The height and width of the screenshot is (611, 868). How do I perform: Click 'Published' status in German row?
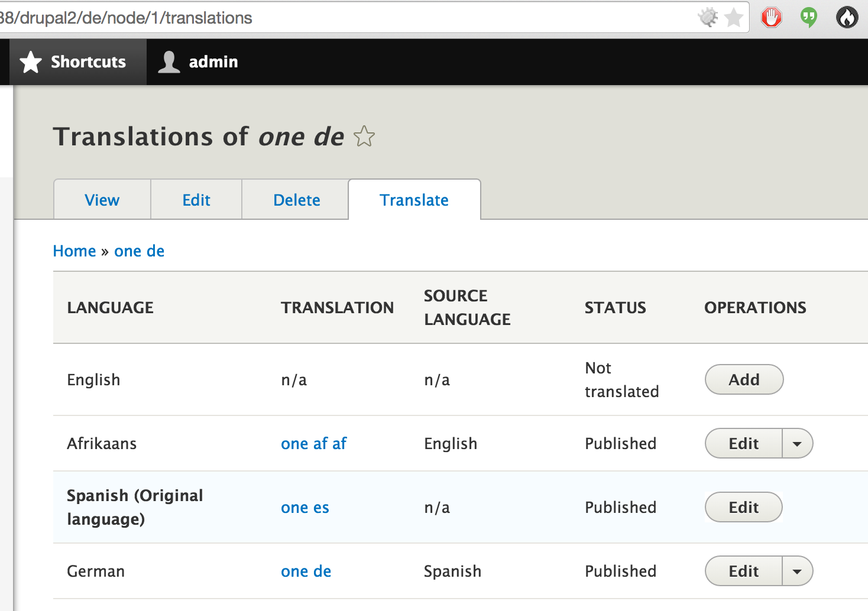point(621,571)
